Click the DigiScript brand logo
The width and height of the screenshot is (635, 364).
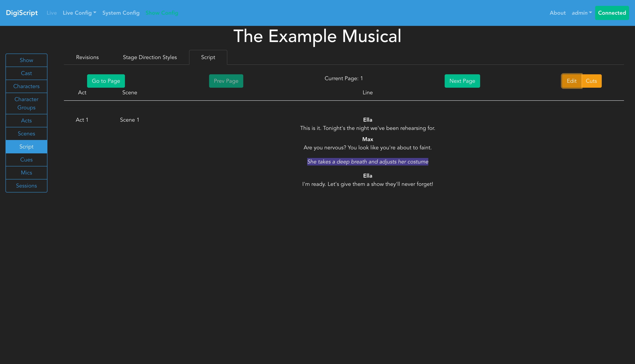click(x=22, y=13)
